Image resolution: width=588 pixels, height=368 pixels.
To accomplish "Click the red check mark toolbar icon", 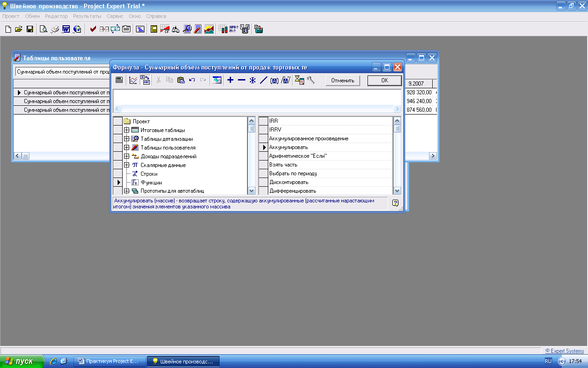I will 93,29.
